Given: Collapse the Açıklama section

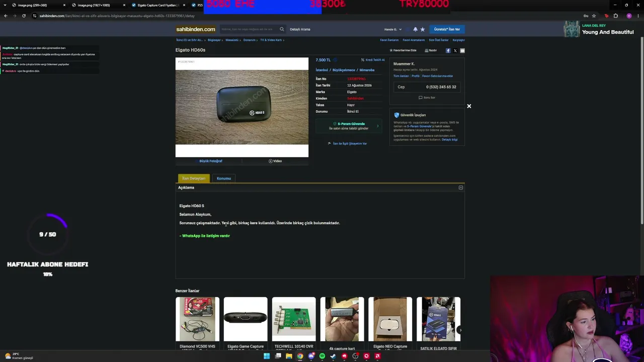Looking at the screenshot, I should 460,188.
